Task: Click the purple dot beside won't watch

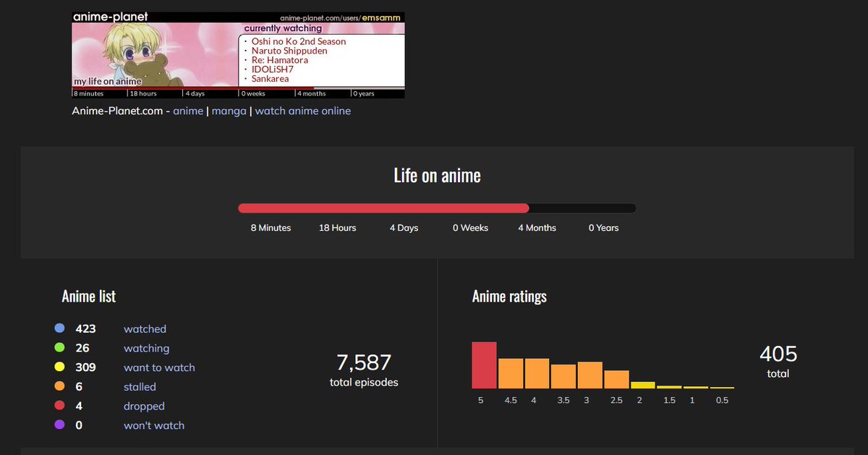Action: click(59, 425)
